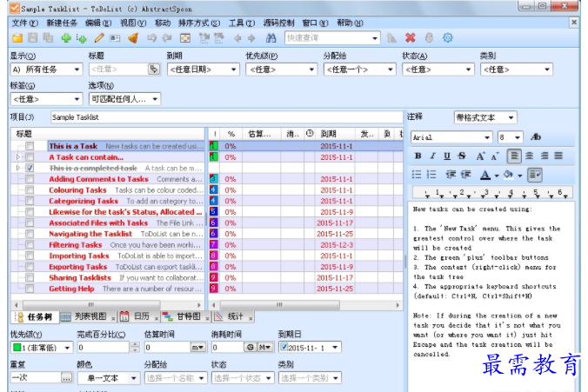Viewport: 588px width, 392px height.
Task: Toggle underline in the comments editor
Action: click(x=446, y=156)
